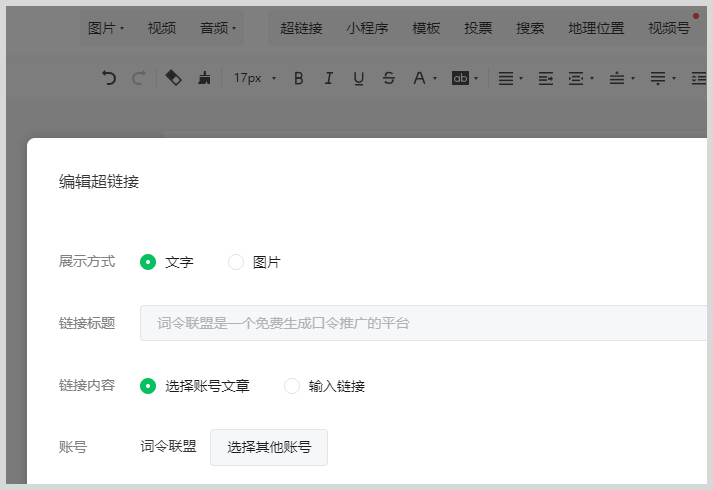
Task: Click the paragraph spacing before icon
Action: point(617,78)
